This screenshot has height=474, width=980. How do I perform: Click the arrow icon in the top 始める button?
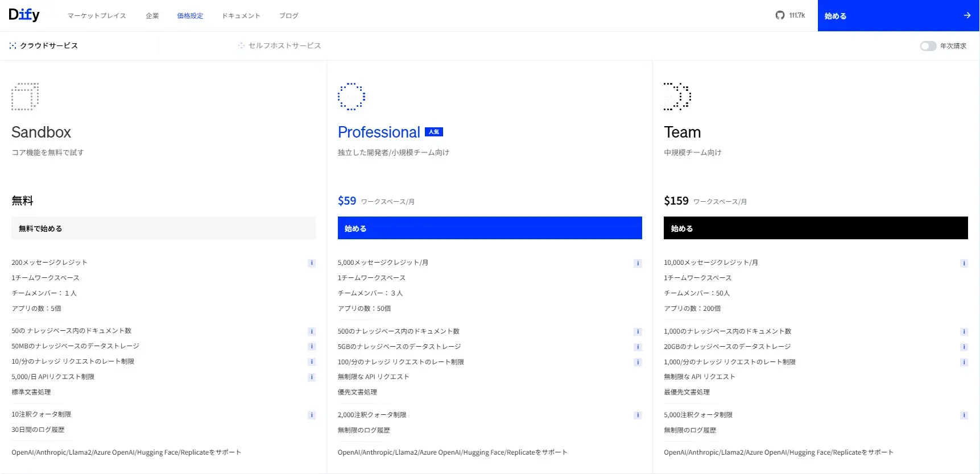coord(967,15)
